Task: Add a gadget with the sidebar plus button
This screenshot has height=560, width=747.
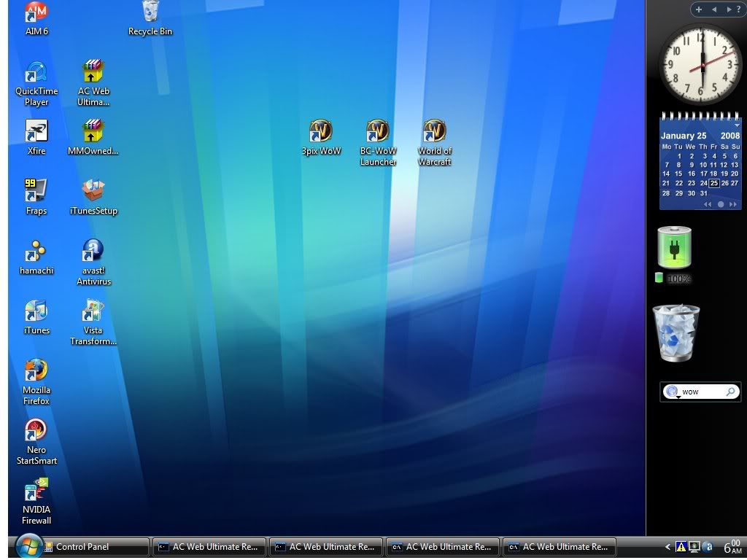Action: point(698,9)
